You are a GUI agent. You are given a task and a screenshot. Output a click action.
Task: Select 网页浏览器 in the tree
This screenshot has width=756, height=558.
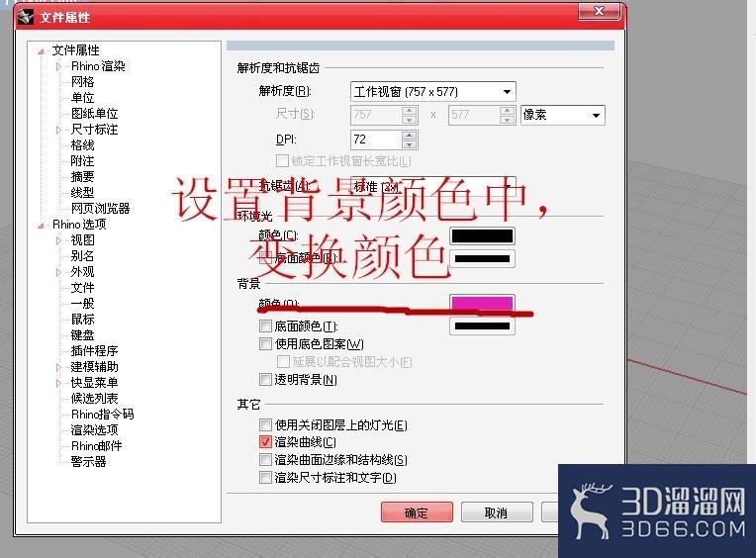100,209
